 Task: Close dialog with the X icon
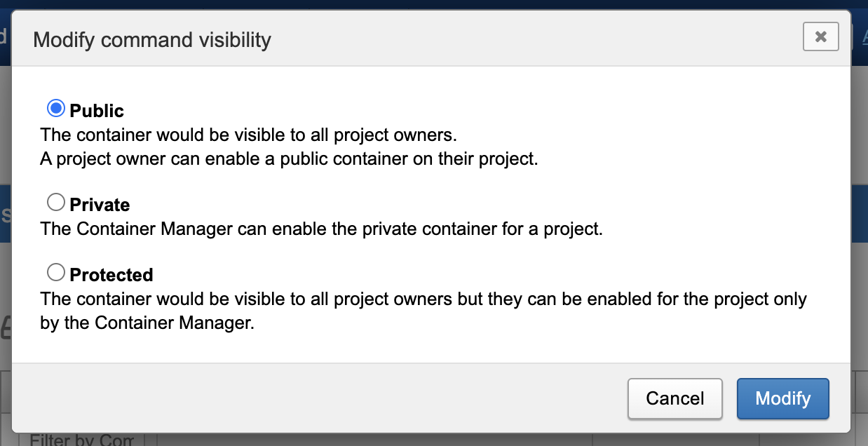tap(820, 36)
